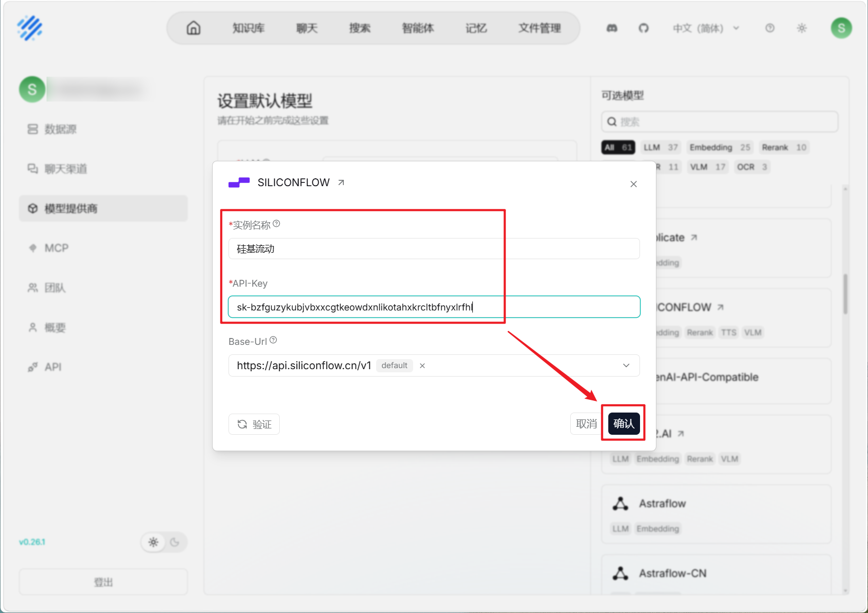This screenshot has height=613, width=868.
Task: Select 模型提供商 in the sidebar
Action: 104,208
